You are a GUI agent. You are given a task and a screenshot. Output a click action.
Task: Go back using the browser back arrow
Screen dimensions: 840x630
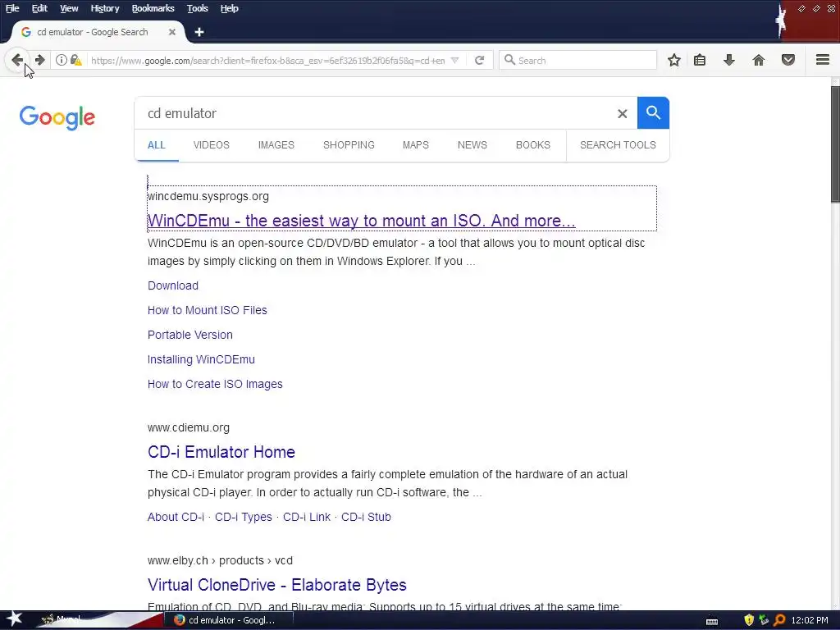point(17,60)
